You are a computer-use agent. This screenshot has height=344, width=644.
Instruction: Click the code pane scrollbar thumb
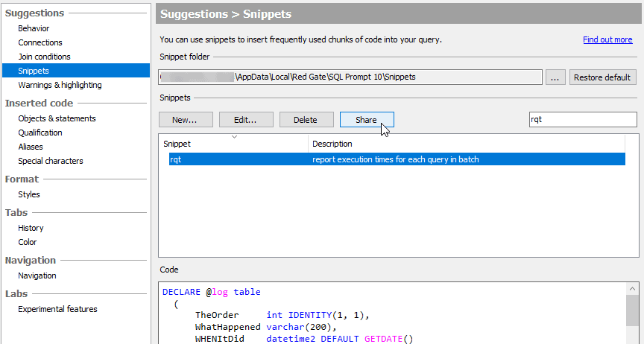click(633, 310)
